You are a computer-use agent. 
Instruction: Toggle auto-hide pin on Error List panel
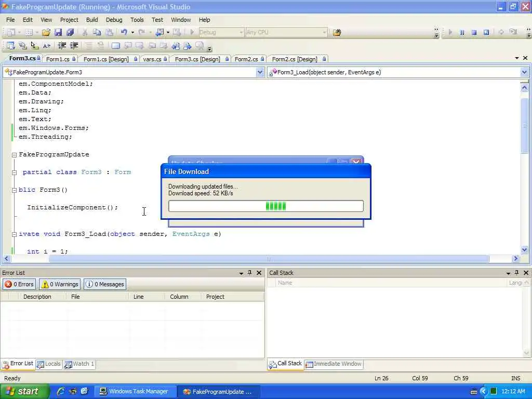[x=250, y=272]
